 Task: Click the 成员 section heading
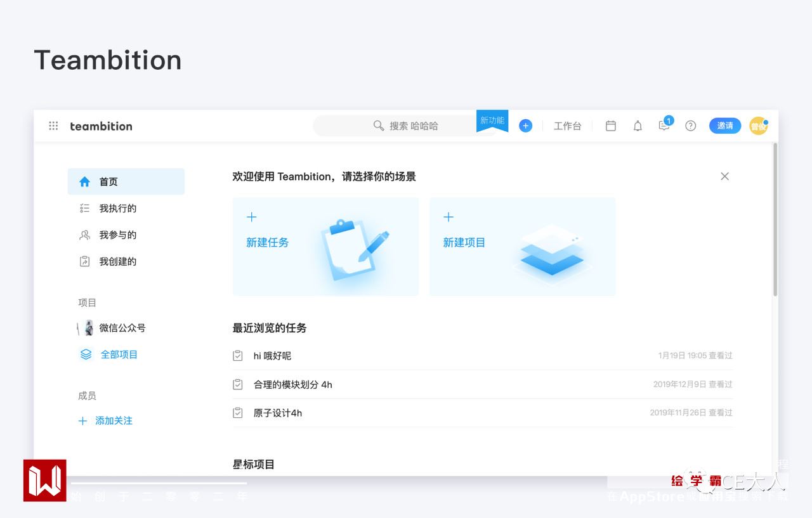pyautogui.click(x=87, y=396)
